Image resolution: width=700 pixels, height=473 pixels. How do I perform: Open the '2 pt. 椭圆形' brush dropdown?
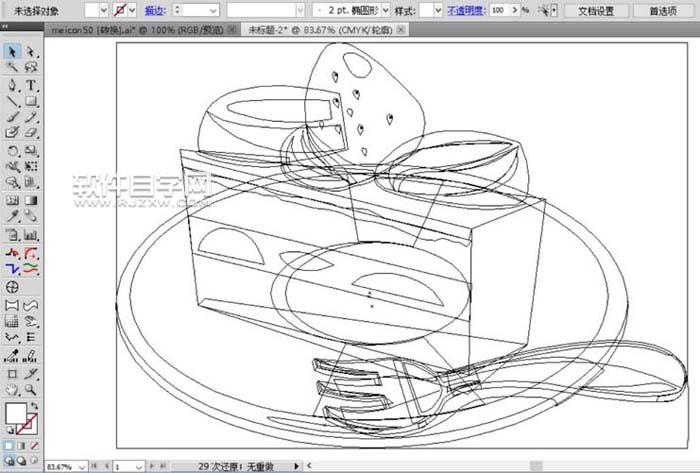[385, 10]
